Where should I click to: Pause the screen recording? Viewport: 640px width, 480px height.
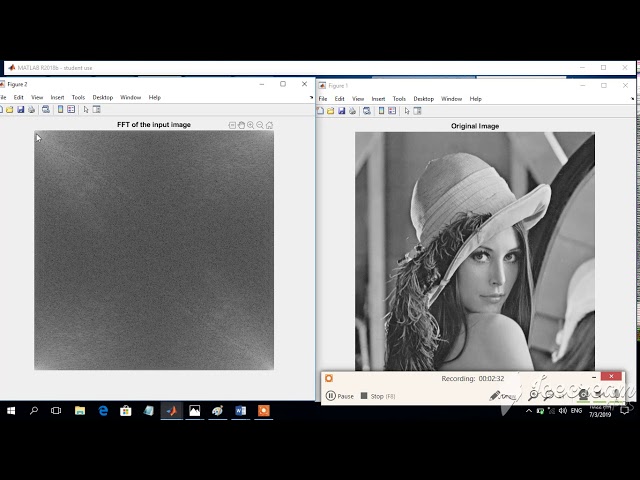[340, 396]
